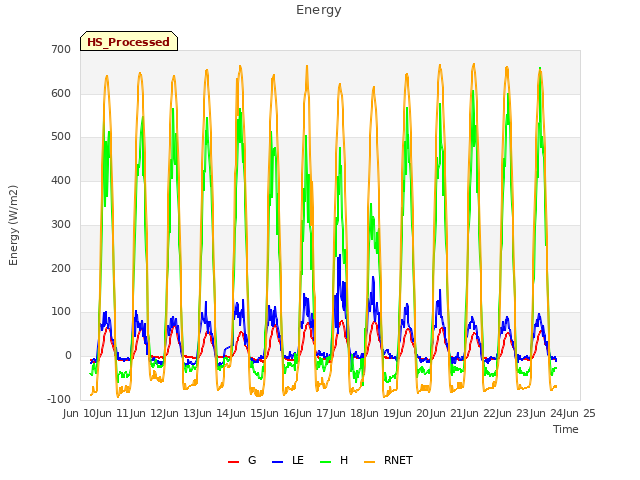Click the Jun 20 x-axis tick label
640x480 pixels.
point(414,413)
